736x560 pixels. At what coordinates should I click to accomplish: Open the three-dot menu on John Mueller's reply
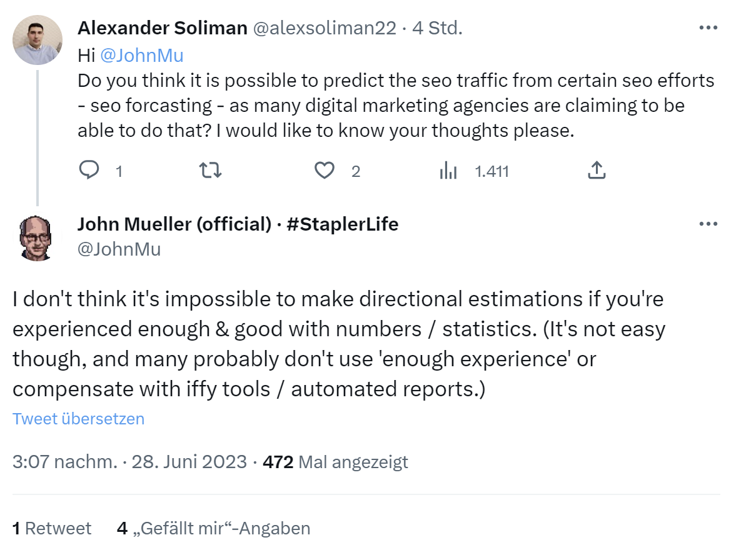pos(709,224)
